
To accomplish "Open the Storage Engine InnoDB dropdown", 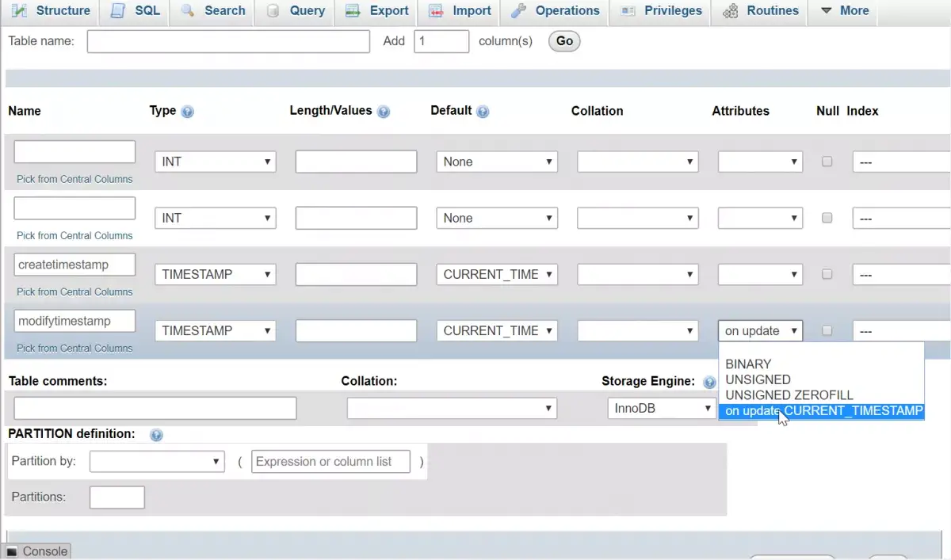I will pos(662,409).
